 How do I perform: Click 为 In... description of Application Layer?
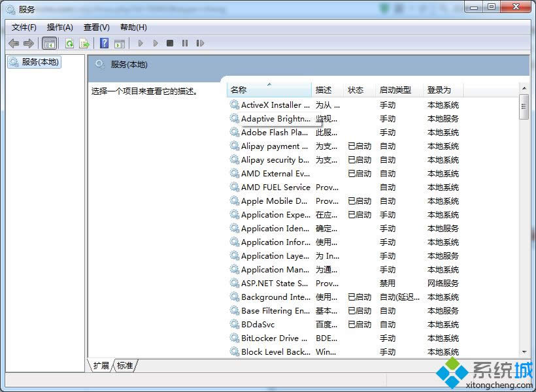pyautogui.click(x=327, y=255)
